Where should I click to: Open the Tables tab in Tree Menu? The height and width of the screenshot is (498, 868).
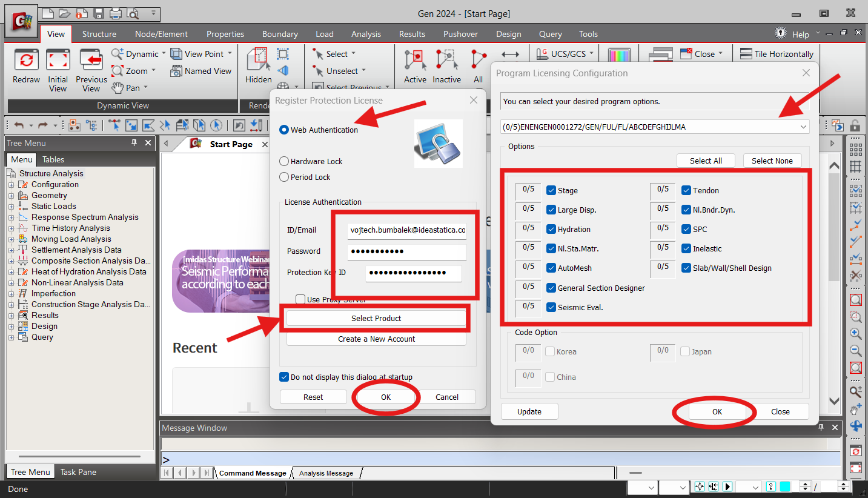pyautogui.click(x=53, y=159)
